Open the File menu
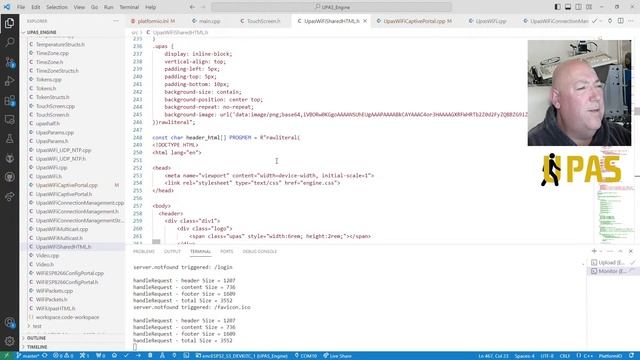Image resolution: width=640 pixels, height=360 pixels. (21, 7)
